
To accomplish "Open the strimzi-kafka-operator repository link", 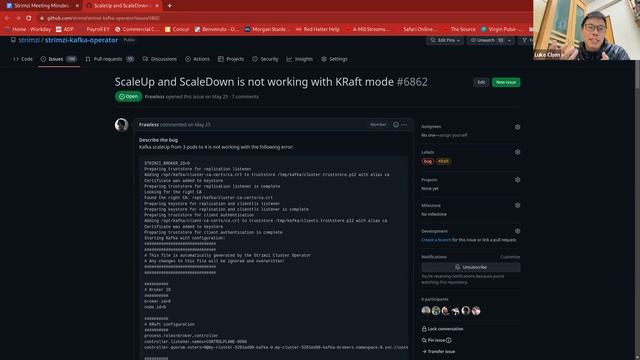I will (x=81, y=40).
